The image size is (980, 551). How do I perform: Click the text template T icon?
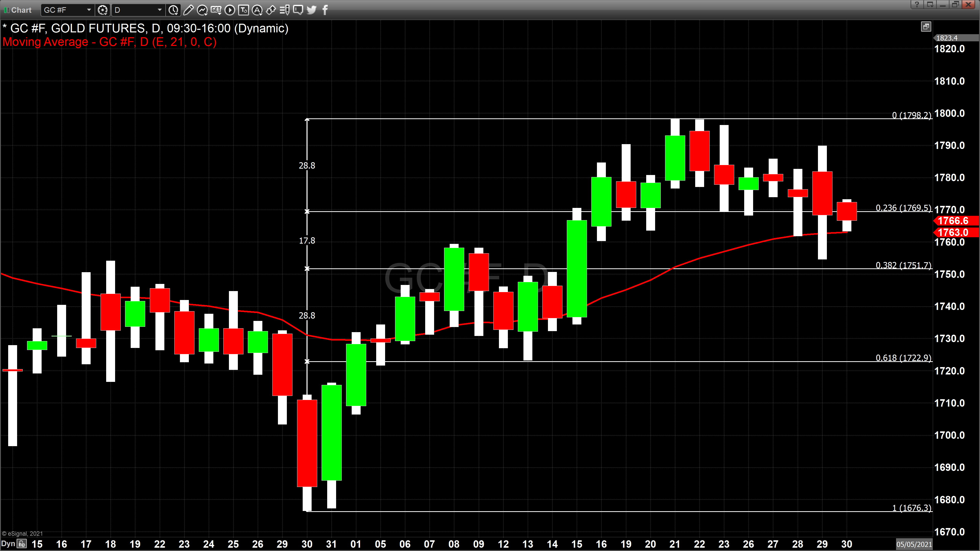point(243,10)
